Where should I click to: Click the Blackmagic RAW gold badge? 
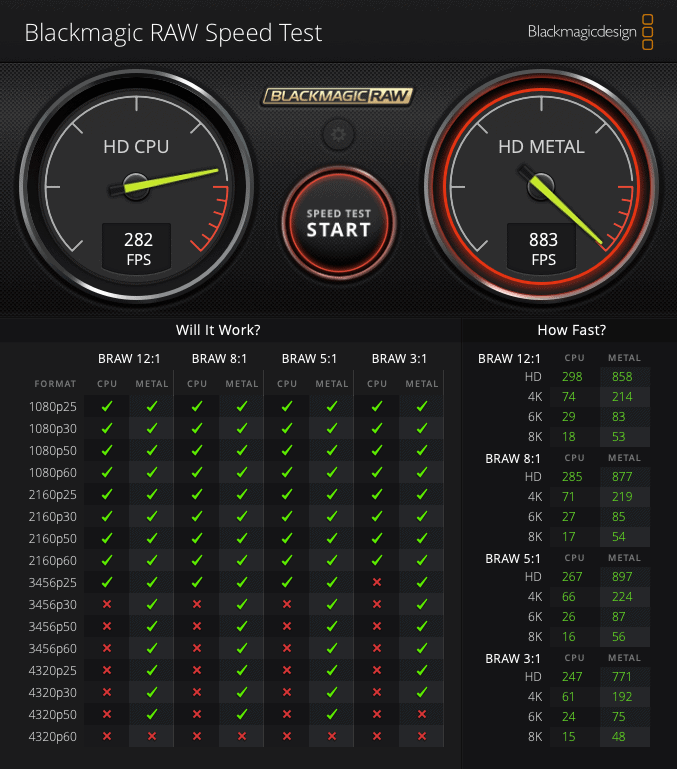[x=338, y=97]
